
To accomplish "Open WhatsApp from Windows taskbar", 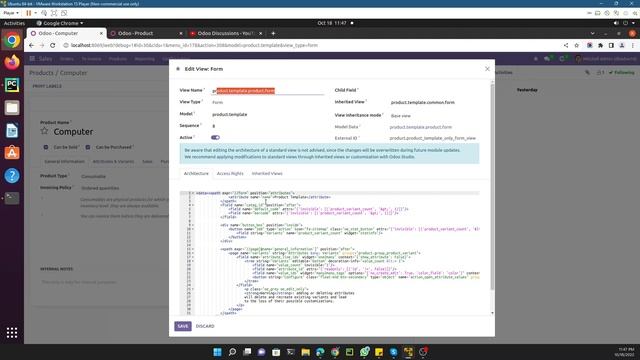I will (x=364, y=352).
